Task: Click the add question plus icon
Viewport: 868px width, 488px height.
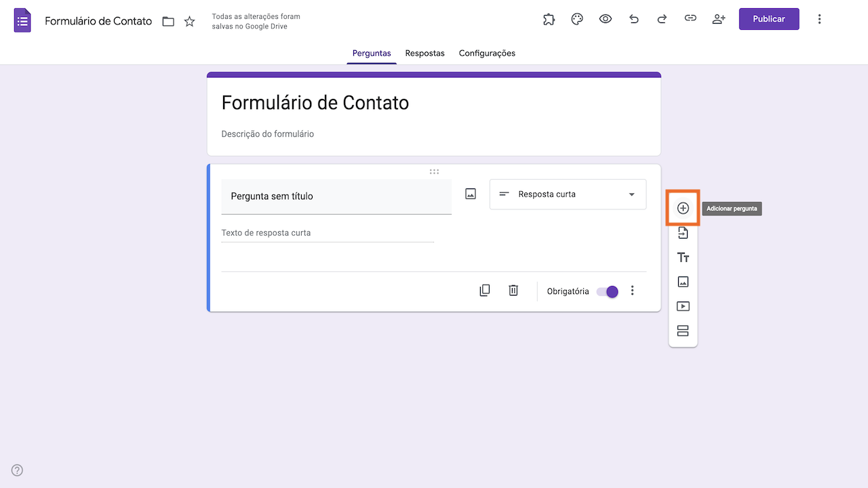Action: (x=683, y=208)
